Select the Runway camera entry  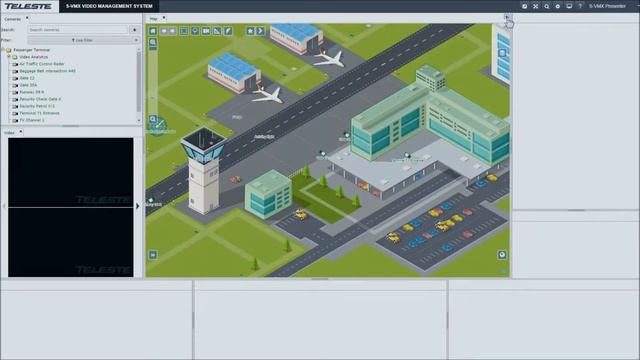(x=32, y=92)
